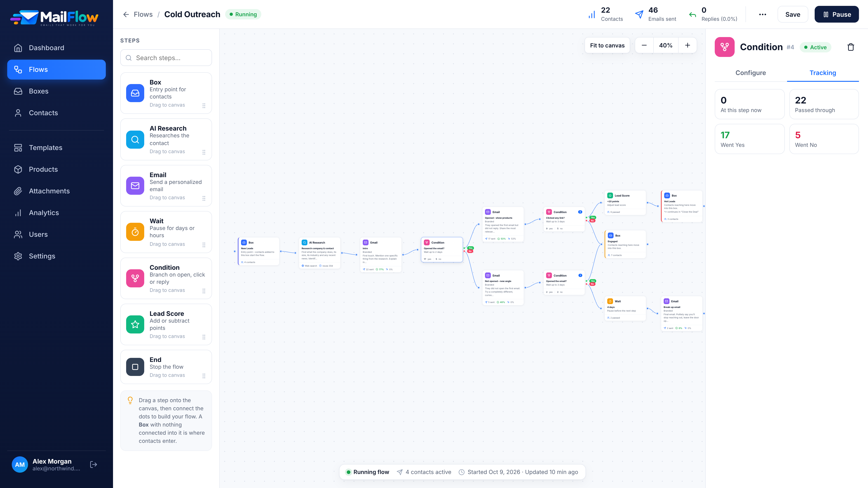Select the Break-up email node
868x488 pixels.
point(682,314)
